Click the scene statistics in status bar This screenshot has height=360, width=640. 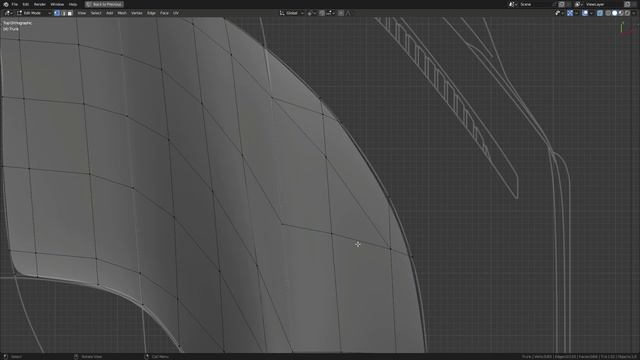pyautogui.click(x=580, y=357)
